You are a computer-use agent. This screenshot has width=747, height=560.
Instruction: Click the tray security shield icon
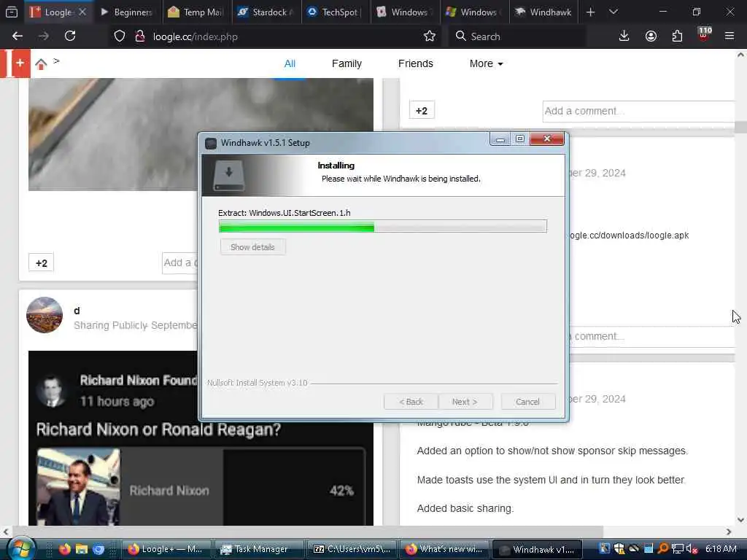[619, 549]
